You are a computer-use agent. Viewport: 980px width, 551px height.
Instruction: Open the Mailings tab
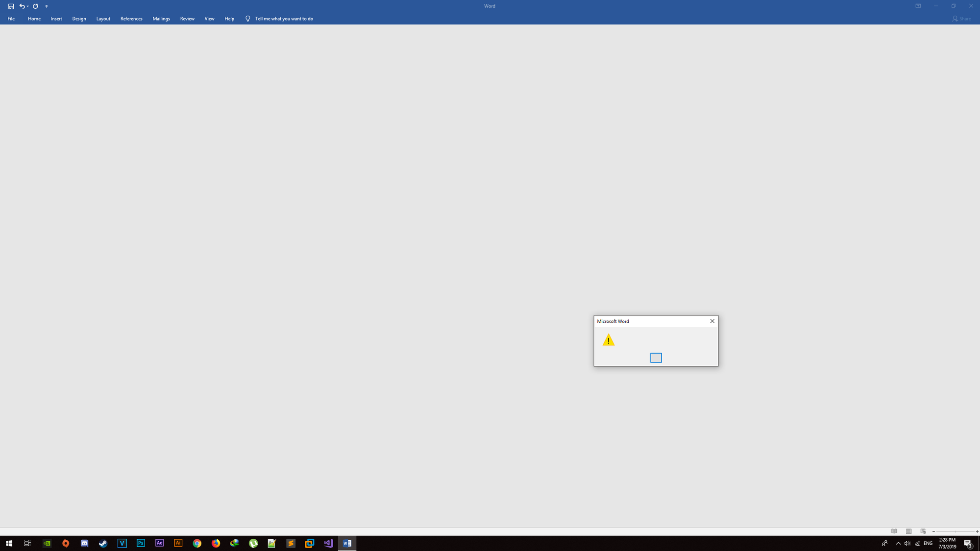[161, 19]
